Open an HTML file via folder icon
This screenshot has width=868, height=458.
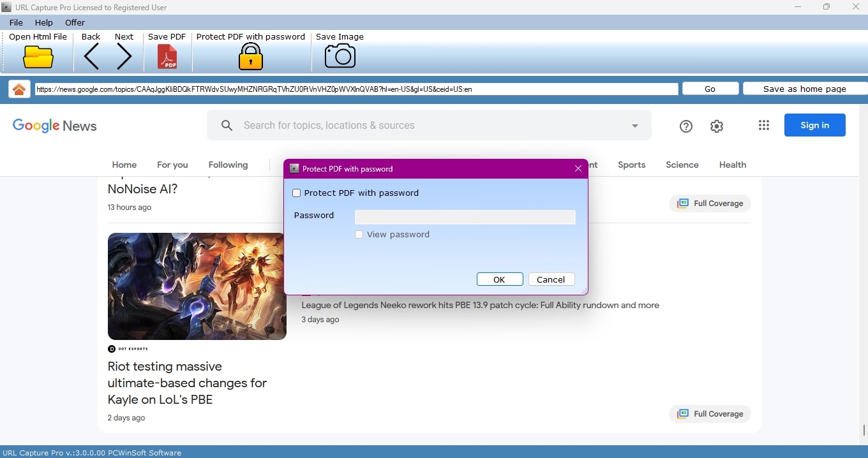tap(38, 57)
